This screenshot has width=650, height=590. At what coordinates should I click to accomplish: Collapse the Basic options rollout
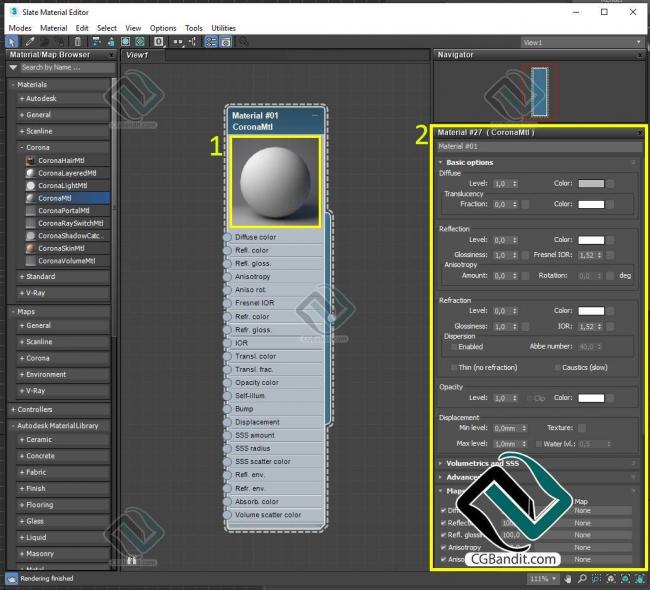point(441,163)
